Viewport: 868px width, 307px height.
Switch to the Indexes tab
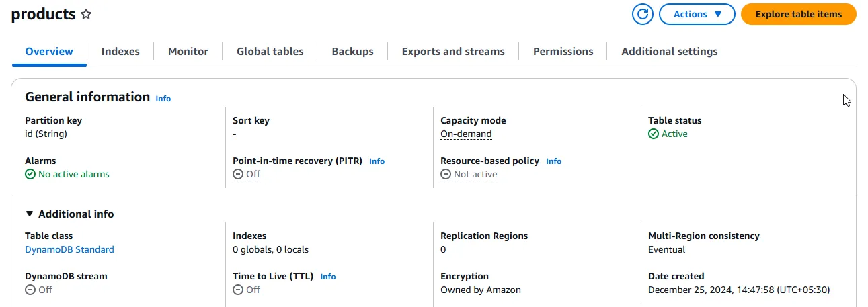(120, 51)
